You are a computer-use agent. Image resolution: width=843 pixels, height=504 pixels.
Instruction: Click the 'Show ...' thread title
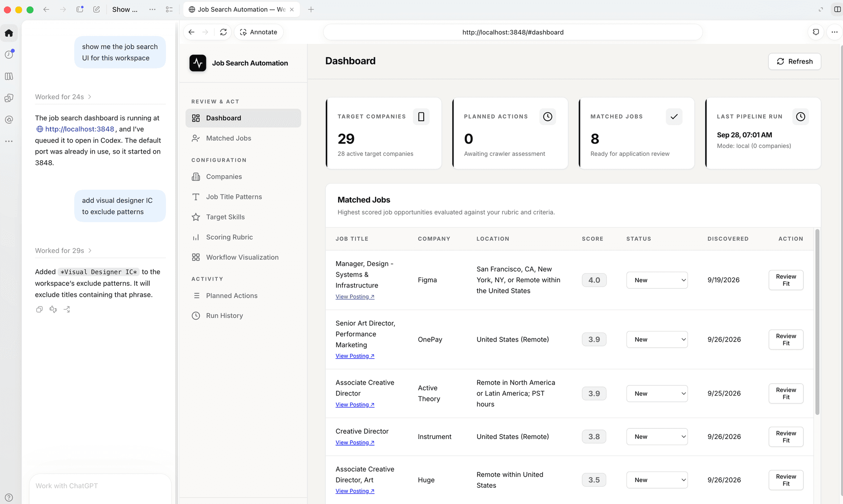pos(125,9)
